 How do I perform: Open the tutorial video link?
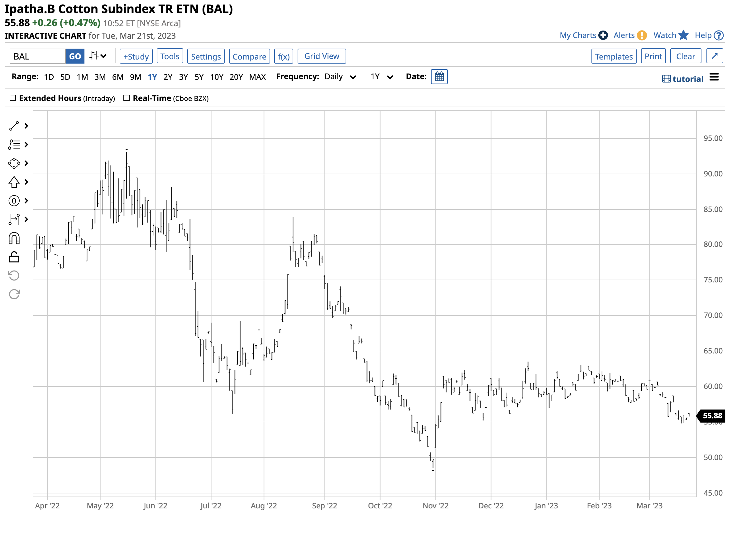pos(682,79)
